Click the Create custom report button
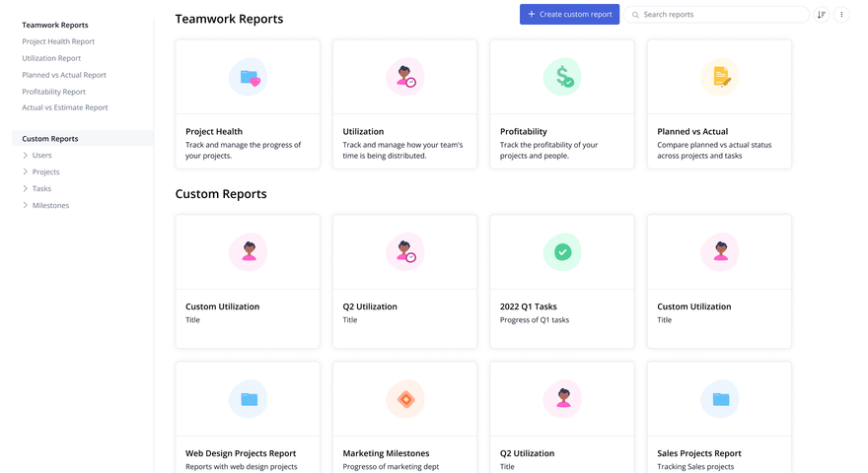This screenshot has height=473, width=868. (569, 15)
